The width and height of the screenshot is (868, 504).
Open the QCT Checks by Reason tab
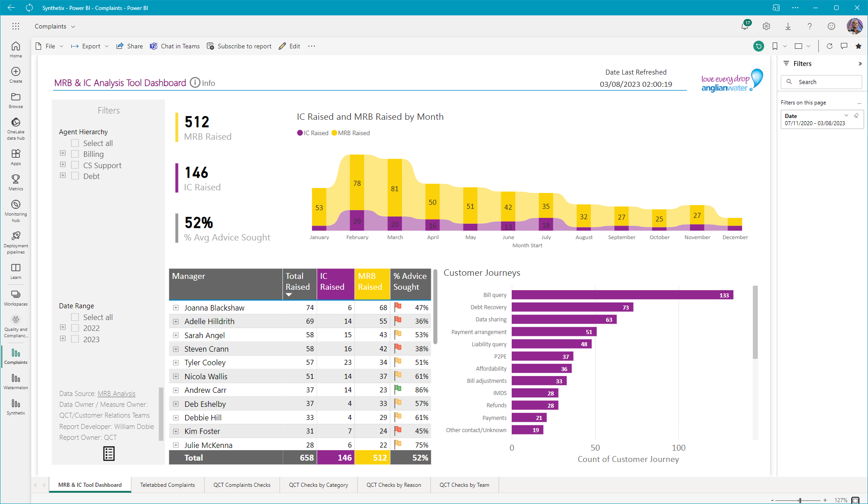pos(394,485)
